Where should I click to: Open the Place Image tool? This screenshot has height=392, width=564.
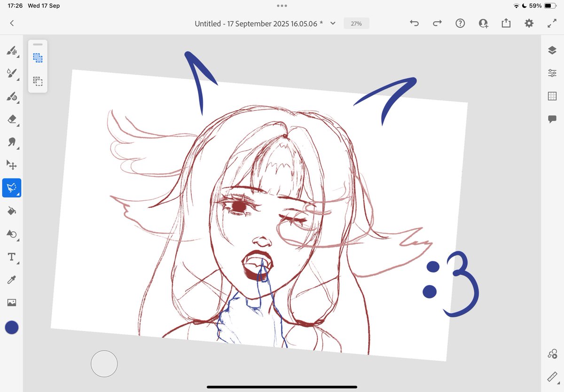12,303
